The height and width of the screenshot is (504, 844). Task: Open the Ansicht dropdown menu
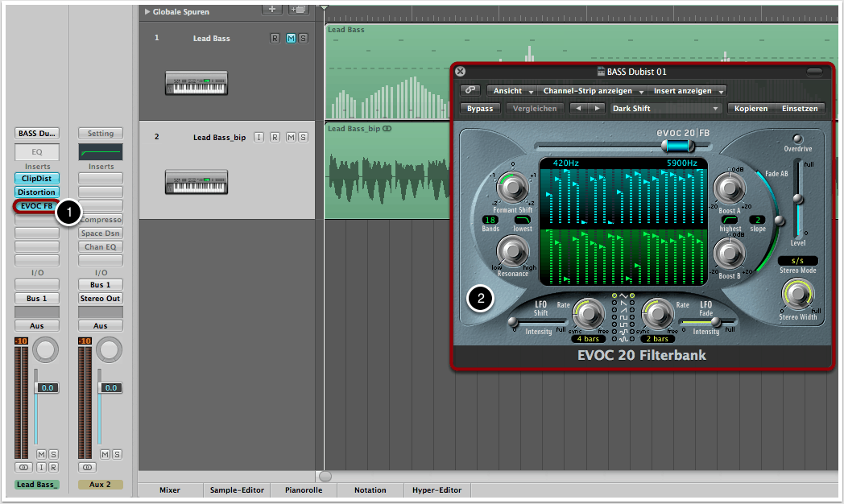(x=512, y=91)
